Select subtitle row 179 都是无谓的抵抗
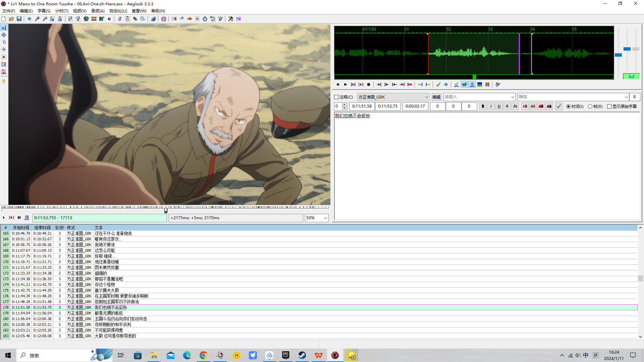 pyautogui.click(x=319, y=313)
